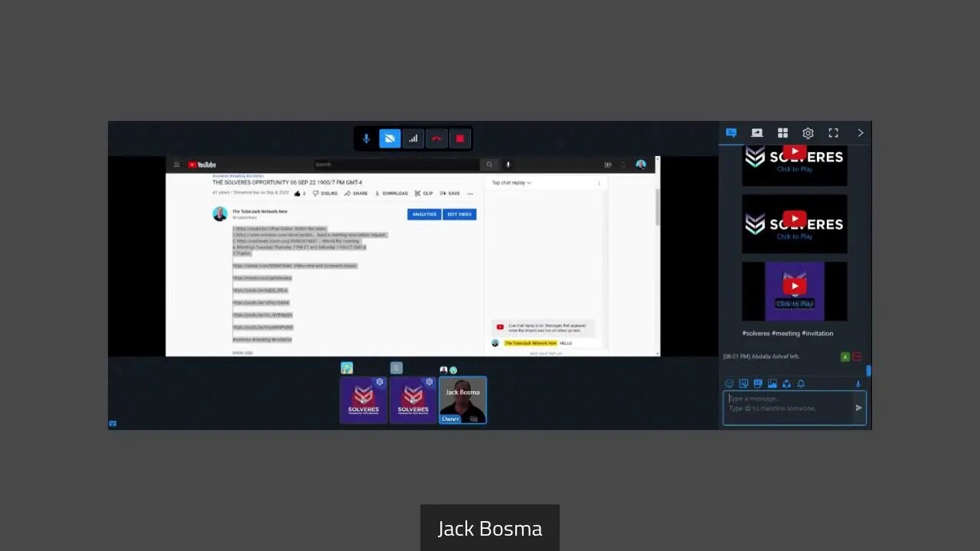Click the YouTube page scrollbar
This screenshot has width=980, height=551.
tap(657, 207)
